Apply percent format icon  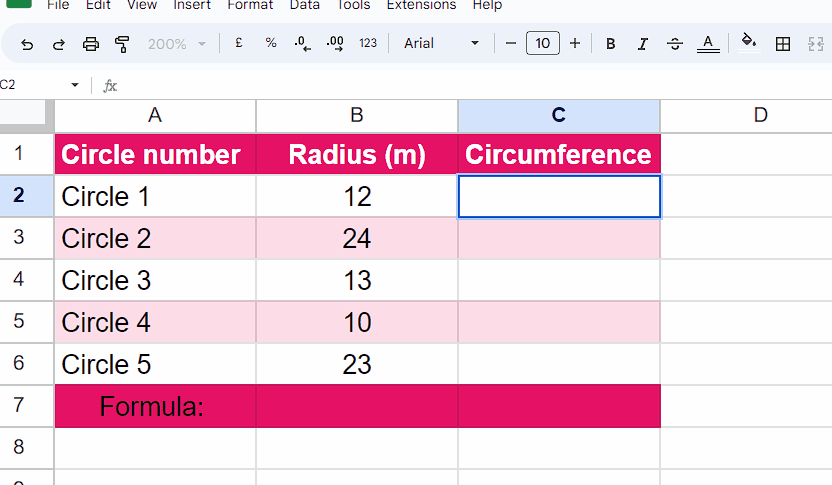coord(271,43)
